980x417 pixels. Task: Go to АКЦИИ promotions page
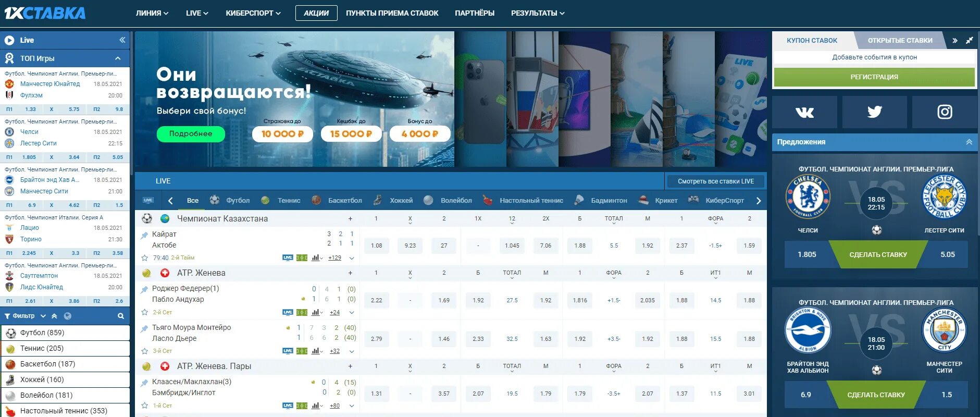[316, 13]
